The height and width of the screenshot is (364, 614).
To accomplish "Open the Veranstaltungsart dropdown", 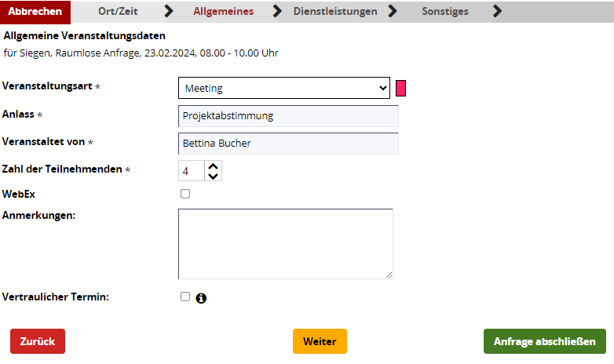I will pyautogui.click(x=284, y=88).
